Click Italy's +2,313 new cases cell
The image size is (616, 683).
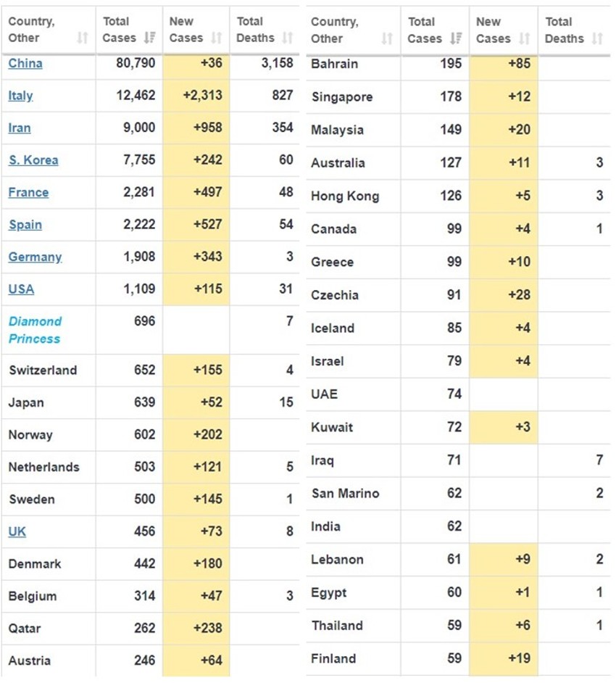196,96
